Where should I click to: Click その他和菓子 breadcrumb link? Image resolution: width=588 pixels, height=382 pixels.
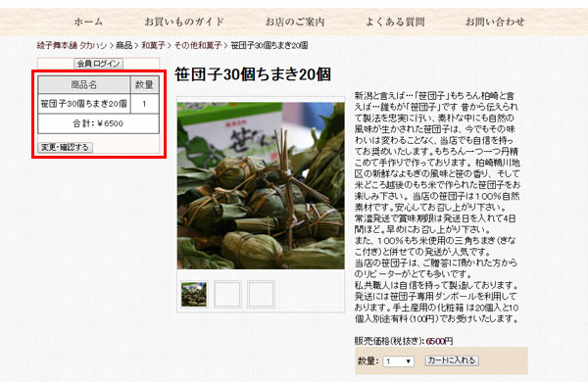(198, 45)
